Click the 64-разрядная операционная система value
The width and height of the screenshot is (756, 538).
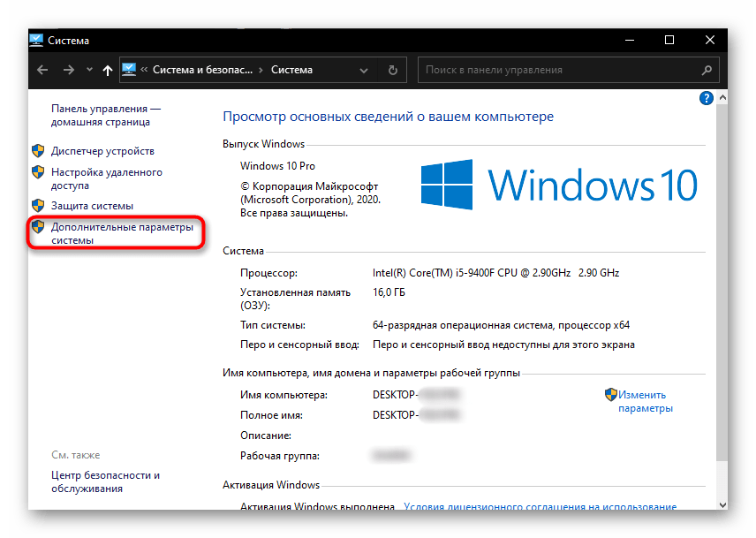tap(501, 325)
